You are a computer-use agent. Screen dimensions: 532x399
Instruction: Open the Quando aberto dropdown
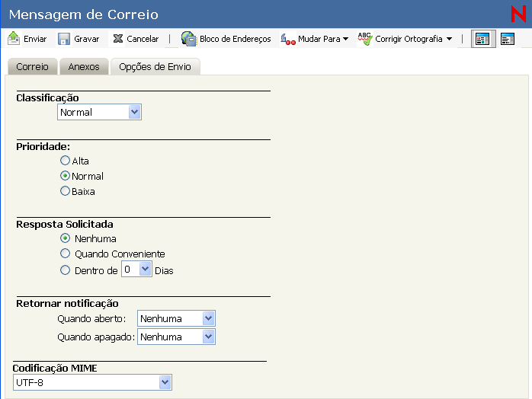coord(176,318)
